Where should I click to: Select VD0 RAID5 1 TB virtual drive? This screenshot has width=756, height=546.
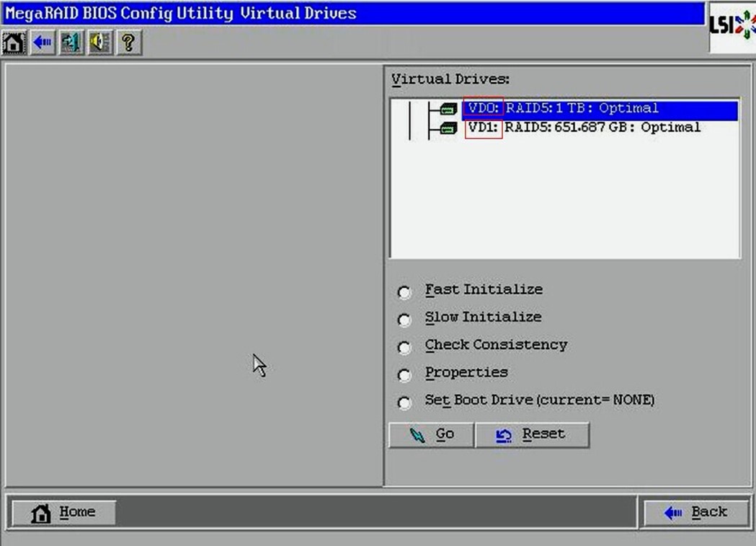coord(562,109)
